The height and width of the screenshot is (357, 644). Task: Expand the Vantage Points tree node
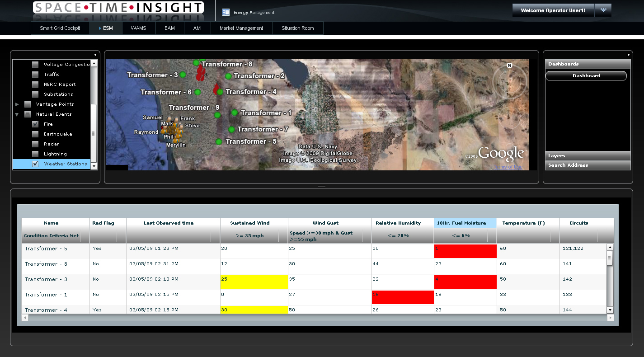click(17, 104)
